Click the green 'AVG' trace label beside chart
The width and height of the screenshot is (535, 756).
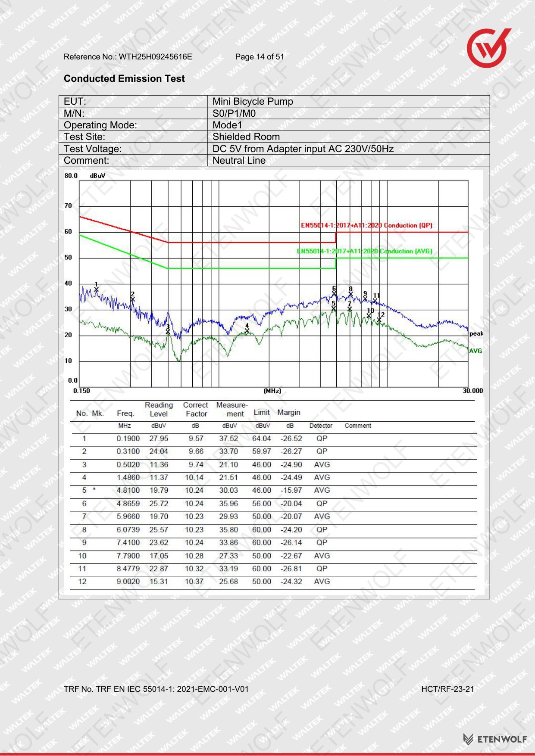pos(476,351)
